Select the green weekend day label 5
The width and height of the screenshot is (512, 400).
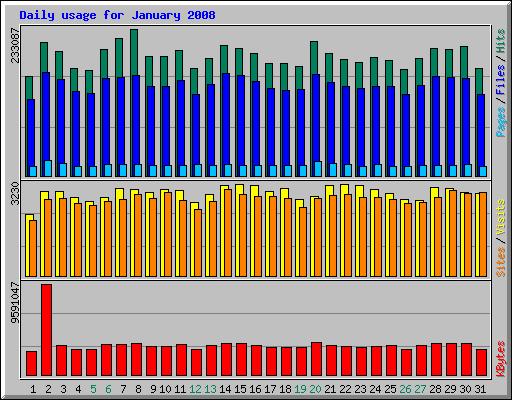93,389
